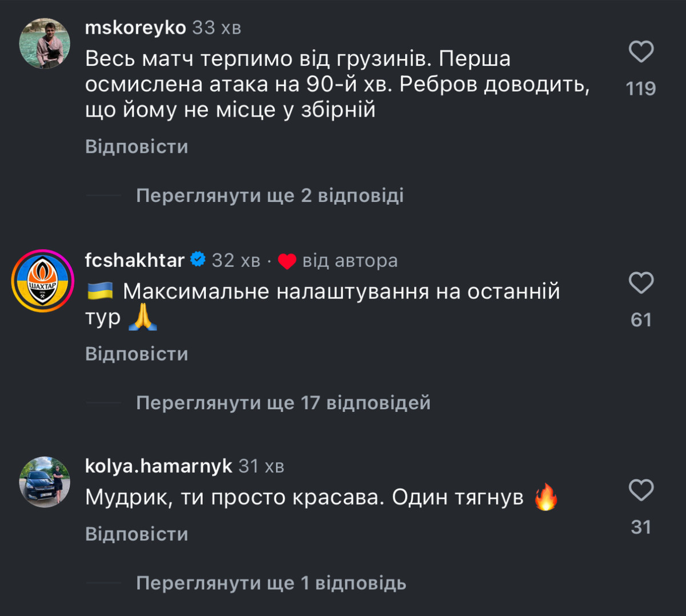The width and height of the screenshot is (686, 616).
Task: Expand 'Переглянути ще 2 відповіді' replies
Action: coord(269,195)
